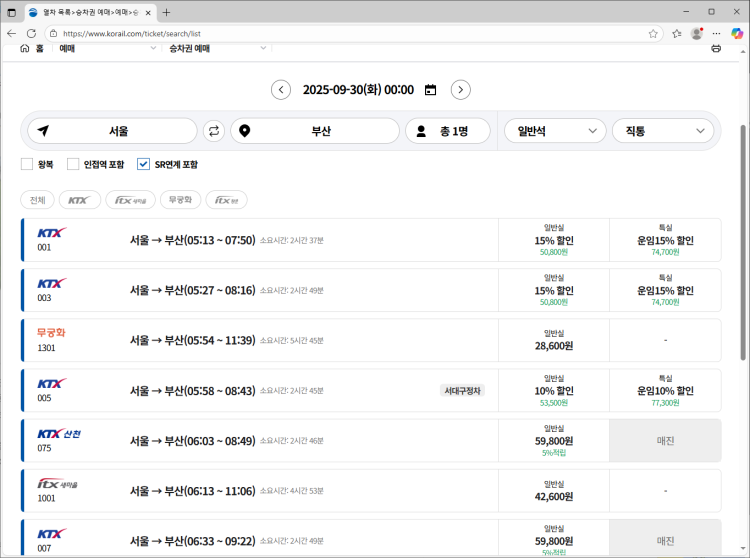The image size is (750, 558).
Task: Open the 직통 route type dropdown
Action: point(663,131)
